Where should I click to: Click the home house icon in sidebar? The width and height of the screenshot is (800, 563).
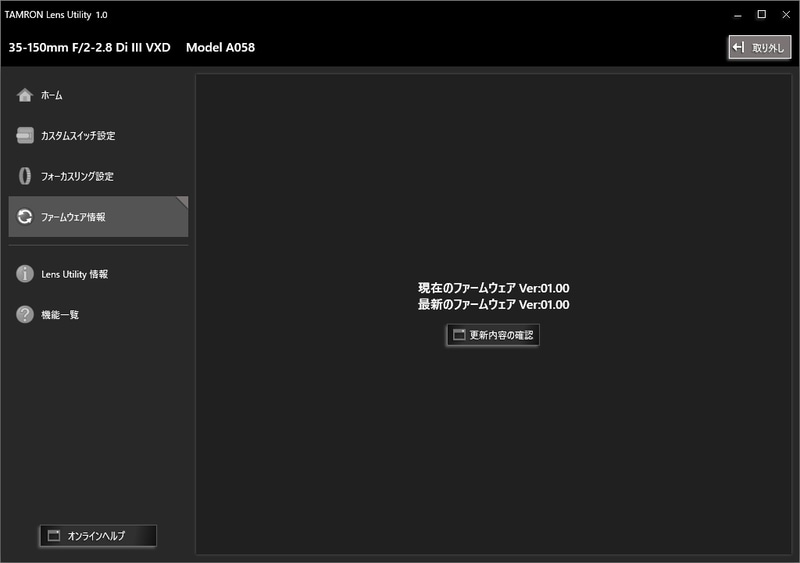[x=24, y=95]
